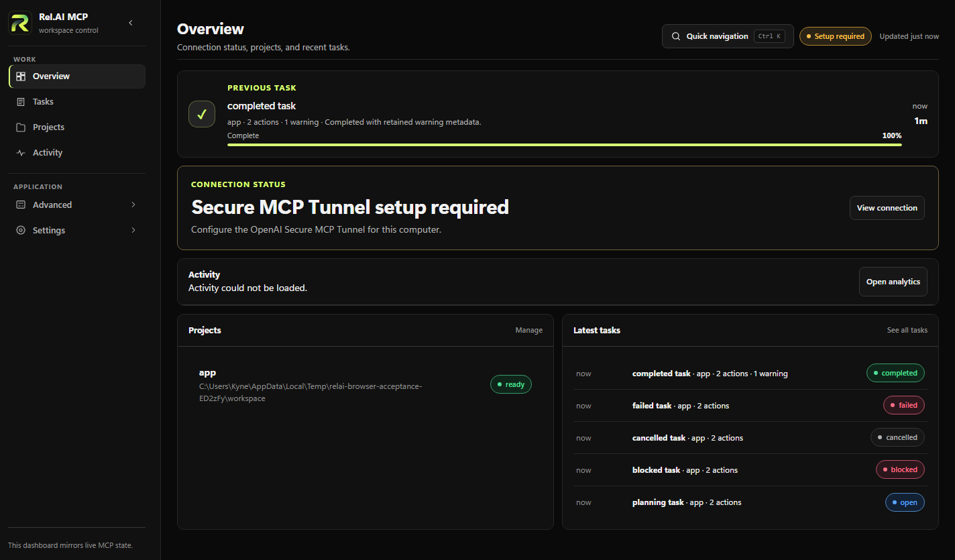Open the Quick navigation search box

click(x=728, y=36)
